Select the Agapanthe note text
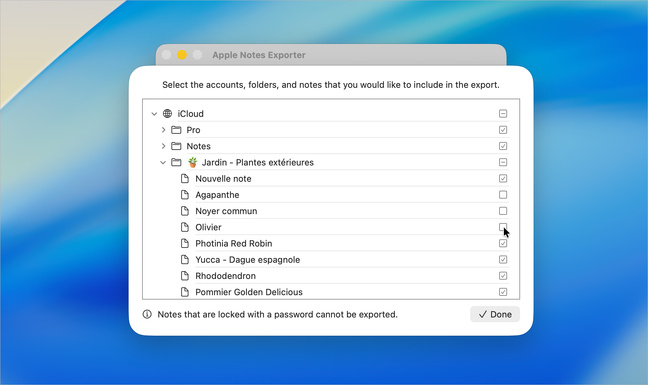 [x=217, y=195]
